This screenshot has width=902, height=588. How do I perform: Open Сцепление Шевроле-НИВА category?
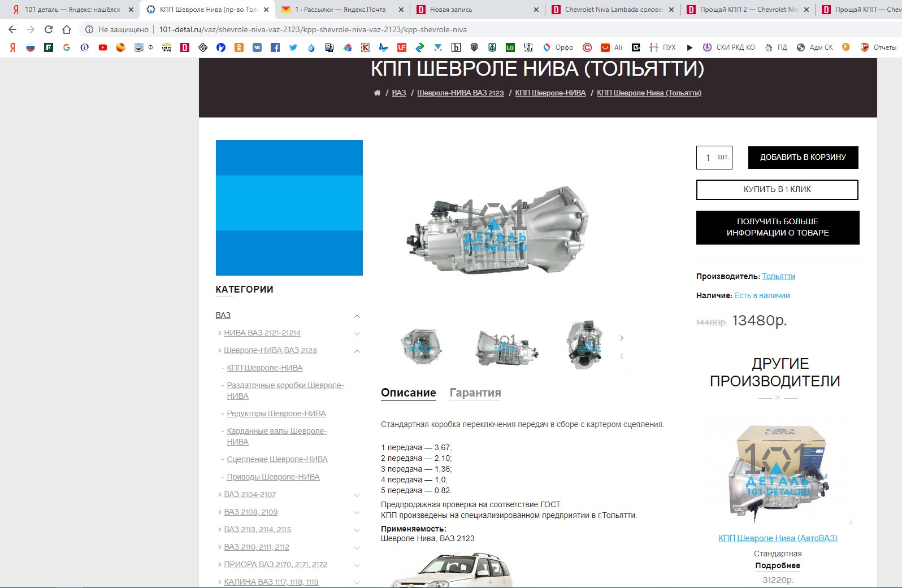point(277,460)
